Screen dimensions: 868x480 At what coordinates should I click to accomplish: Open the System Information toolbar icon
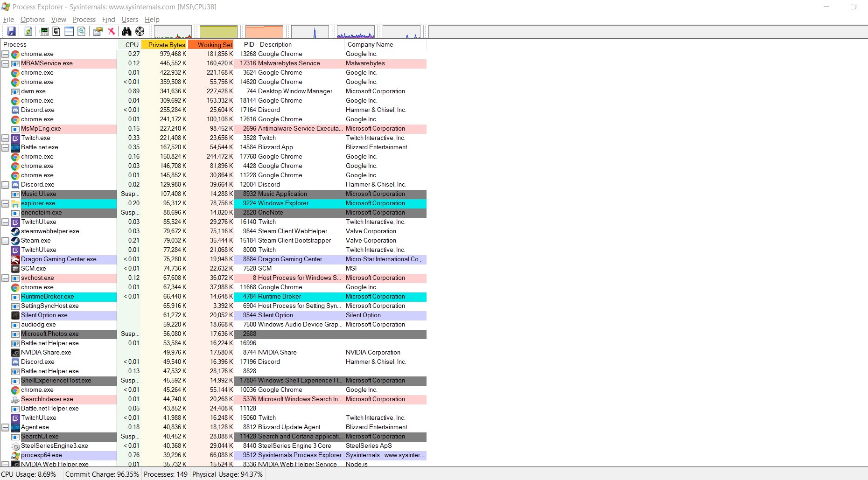tap(44, 31)
